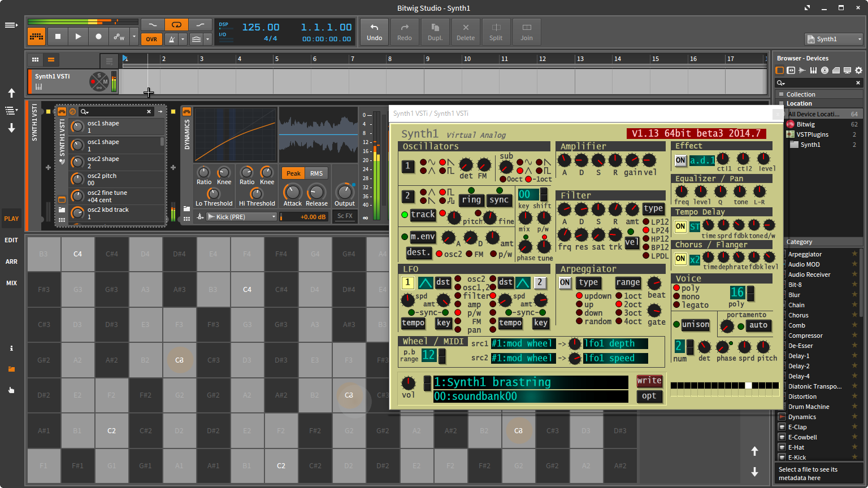
Task: Toggle the arranger loop button
Action: tap(176, 25)
